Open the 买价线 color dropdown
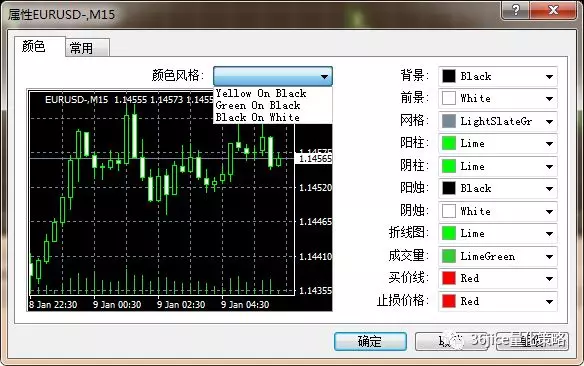 coord(498,279)
